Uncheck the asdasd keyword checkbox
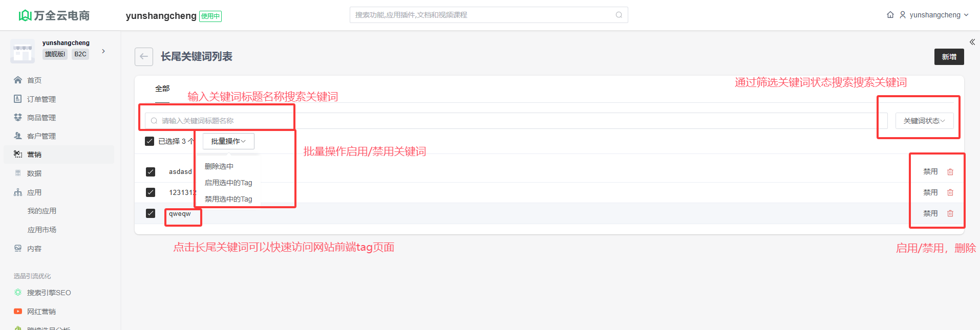 [151, 172]
